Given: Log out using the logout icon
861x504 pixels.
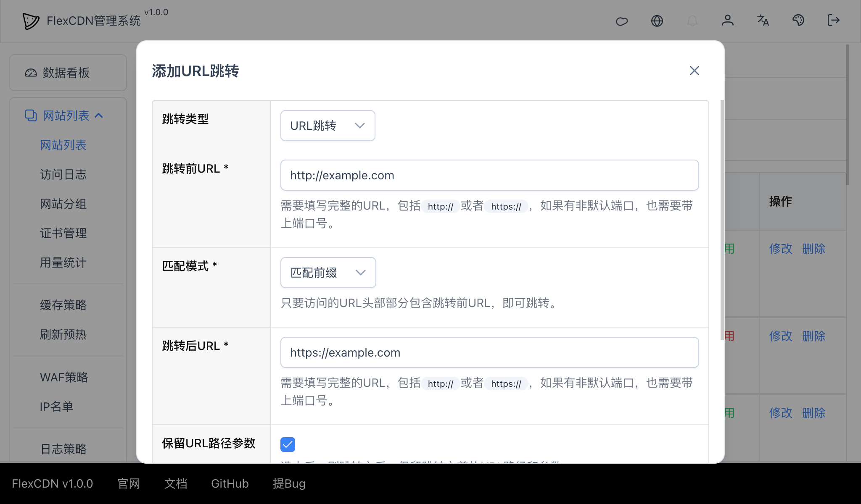Looking at the screenshot, I should click(833, 21).
